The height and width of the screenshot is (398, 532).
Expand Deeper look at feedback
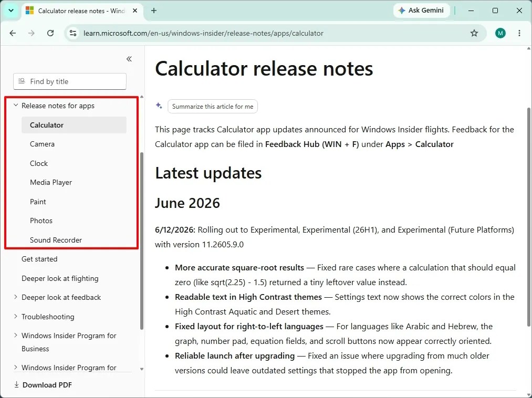click(x=16, y=297)
